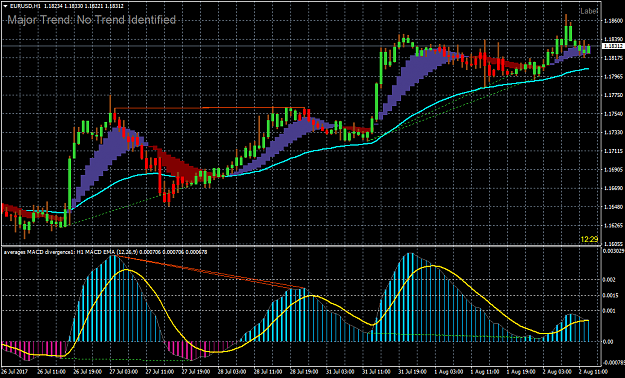Select the yellow 12:29 candle timer

[x=589, y=239]
